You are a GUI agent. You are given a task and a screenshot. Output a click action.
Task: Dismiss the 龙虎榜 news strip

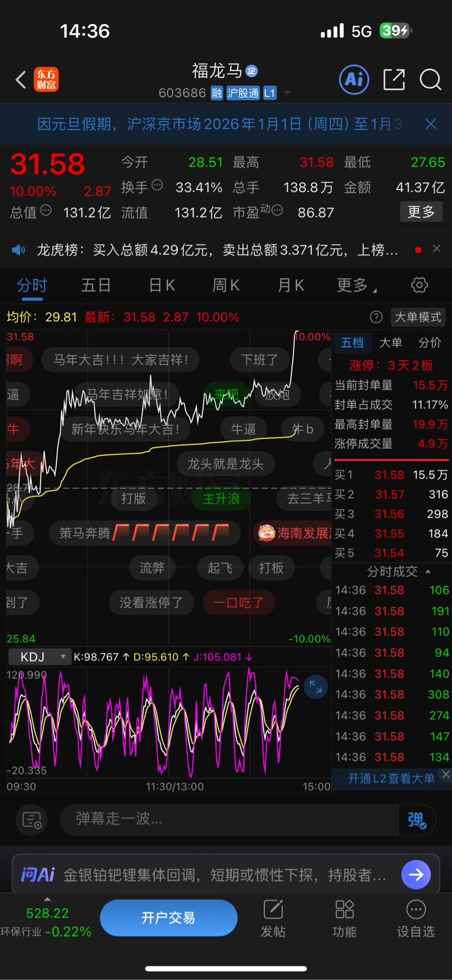(436, 249)
